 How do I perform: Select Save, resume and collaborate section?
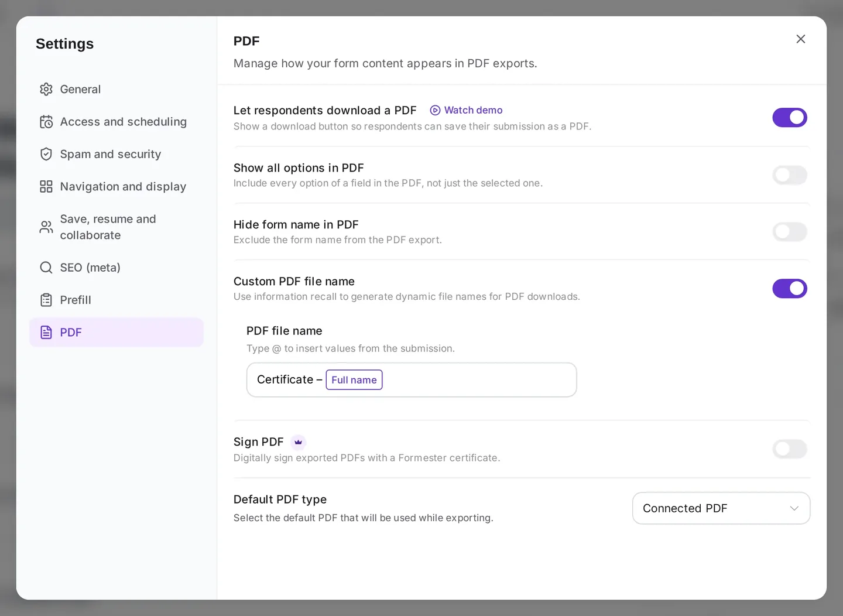click(116, 227)
